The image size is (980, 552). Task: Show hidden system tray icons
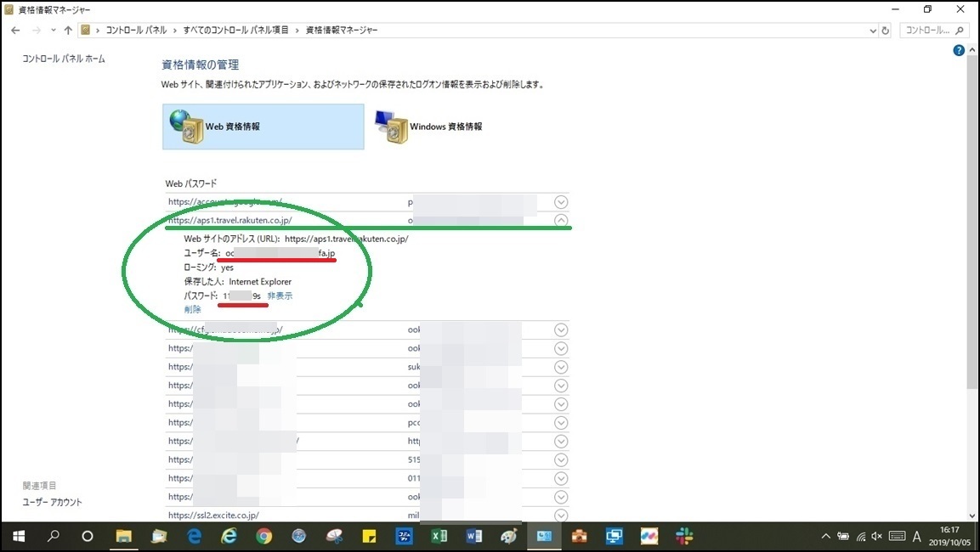825,537
